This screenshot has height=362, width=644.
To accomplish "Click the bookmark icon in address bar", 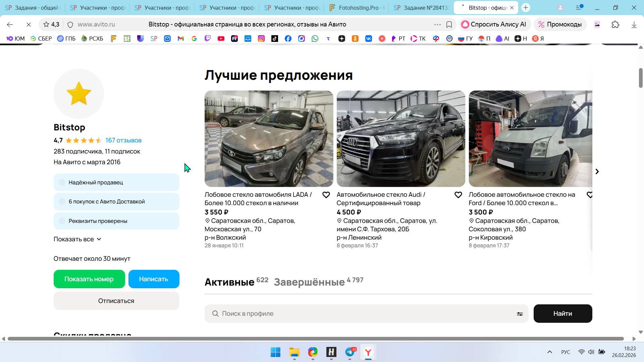I will (x=449, y=24).
